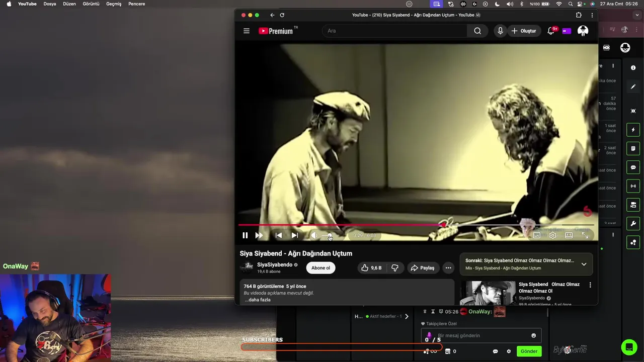
Task: Open emoji picker in chat input
Action: pyautogui.click(x=534, y=335)
